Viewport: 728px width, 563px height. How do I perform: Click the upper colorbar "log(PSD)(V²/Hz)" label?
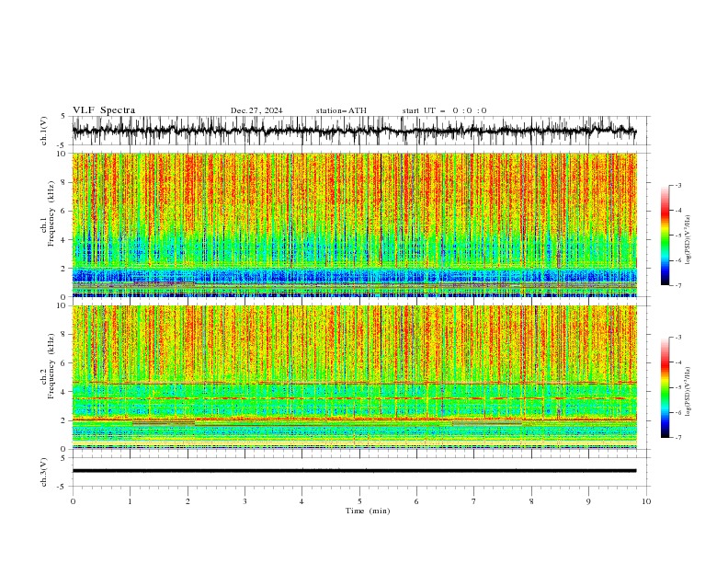click(688, 240)
